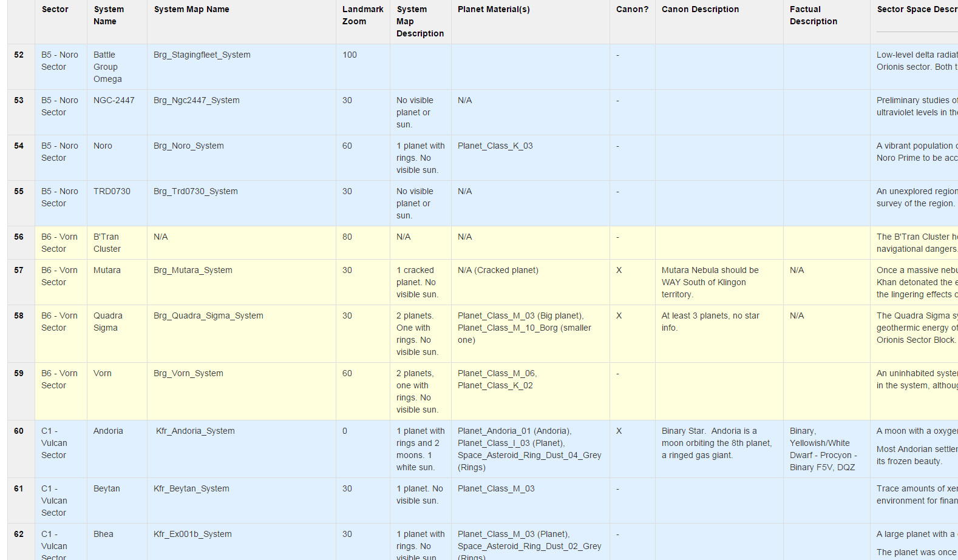
Task: Click the Quadra Sigma system name cell
Action: click(x=117, y=334)
